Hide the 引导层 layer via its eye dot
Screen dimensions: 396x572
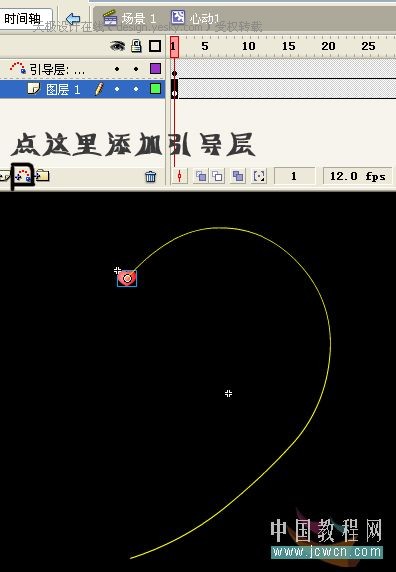[x=117, y=69]
